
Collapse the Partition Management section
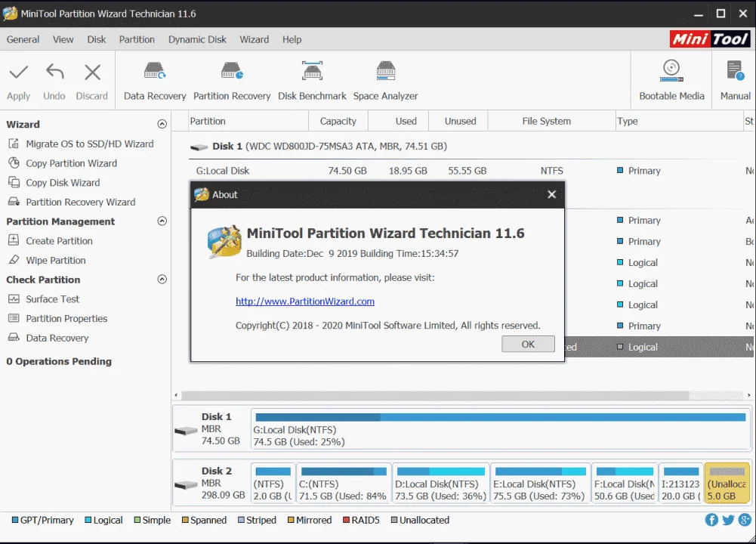pos(162,221)
